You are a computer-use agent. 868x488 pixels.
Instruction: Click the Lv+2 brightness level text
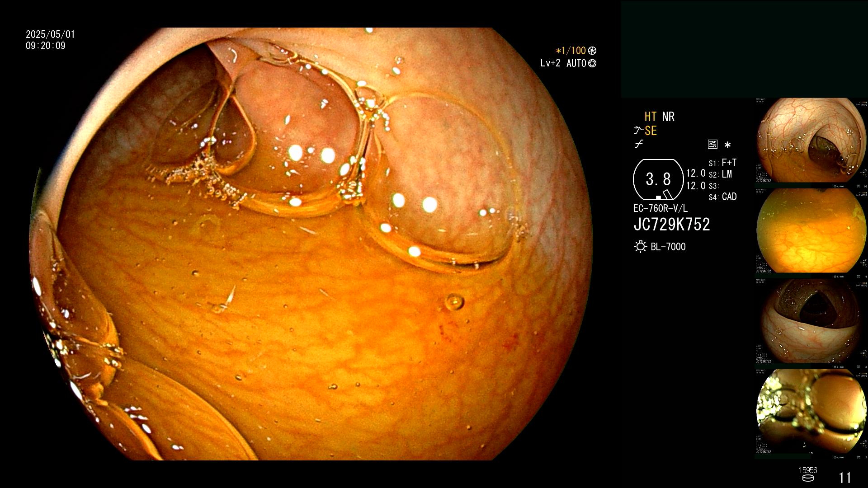coord(550,63)
